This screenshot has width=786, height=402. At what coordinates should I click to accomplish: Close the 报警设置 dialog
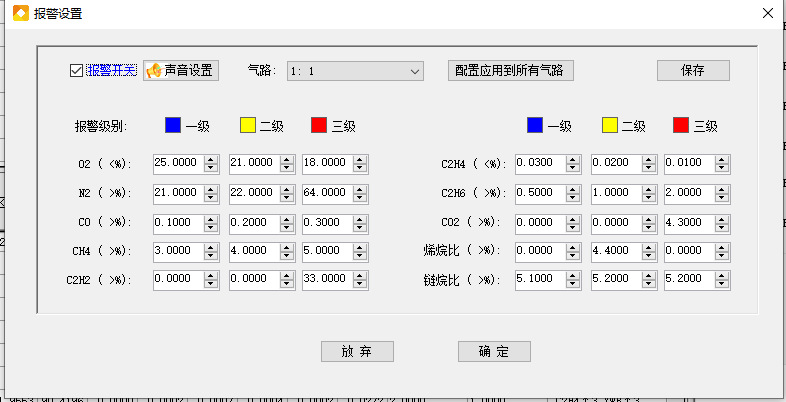pos(768,14)
